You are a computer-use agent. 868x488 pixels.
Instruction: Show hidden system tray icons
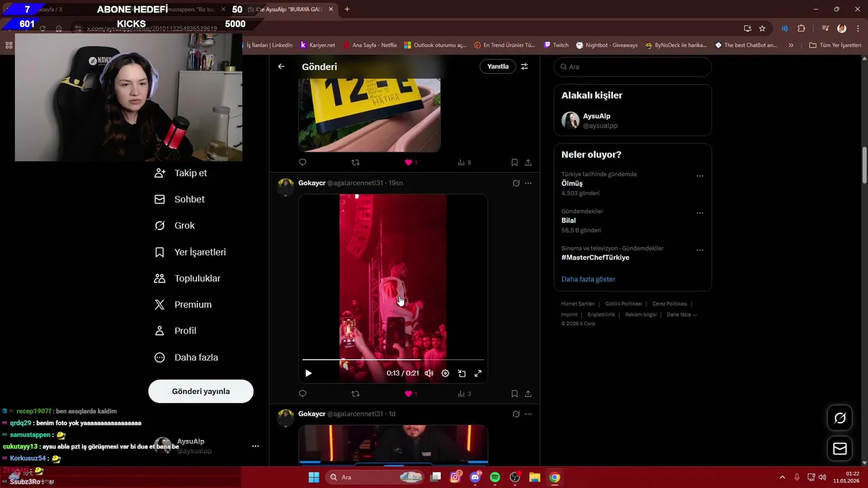783,477
